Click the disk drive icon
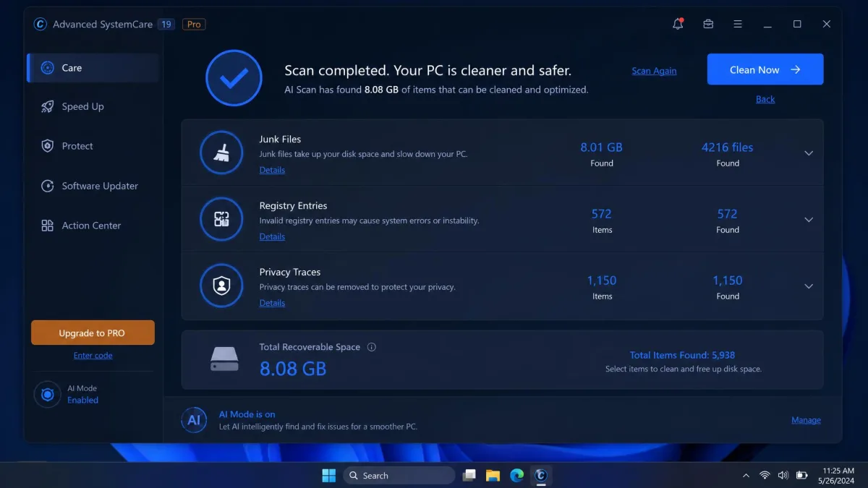868x488 pixels. coord(224,359)
